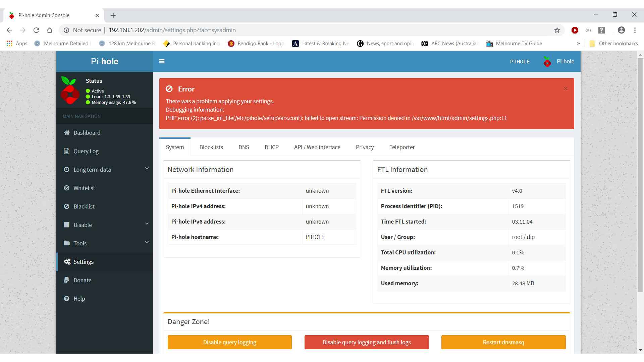Click the browser address bar URL
This screenshot has width=644, height=362.
coord(172,30)
